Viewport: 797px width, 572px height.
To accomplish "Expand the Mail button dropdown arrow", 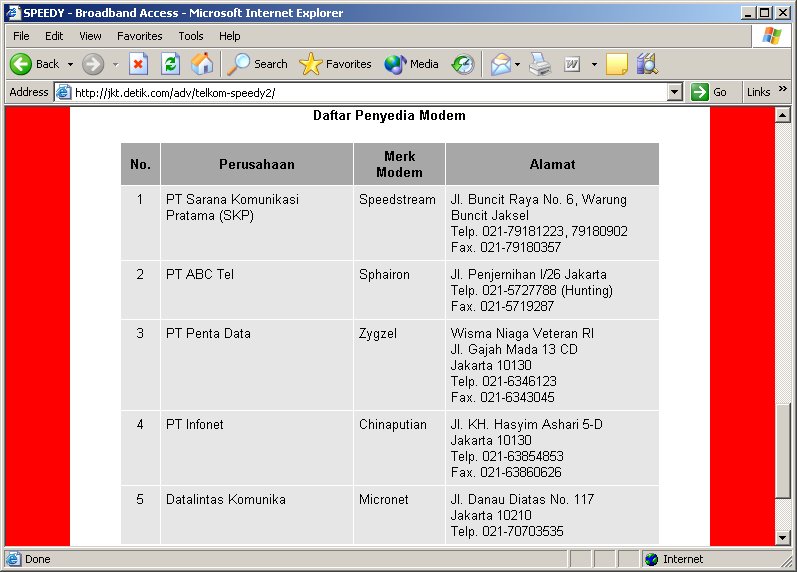I will (517, 64).
